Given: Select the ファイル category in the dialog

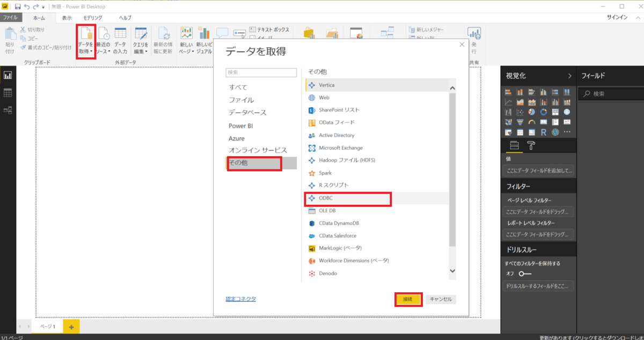Looking at the screenshot, I should [x=241, y=100].
